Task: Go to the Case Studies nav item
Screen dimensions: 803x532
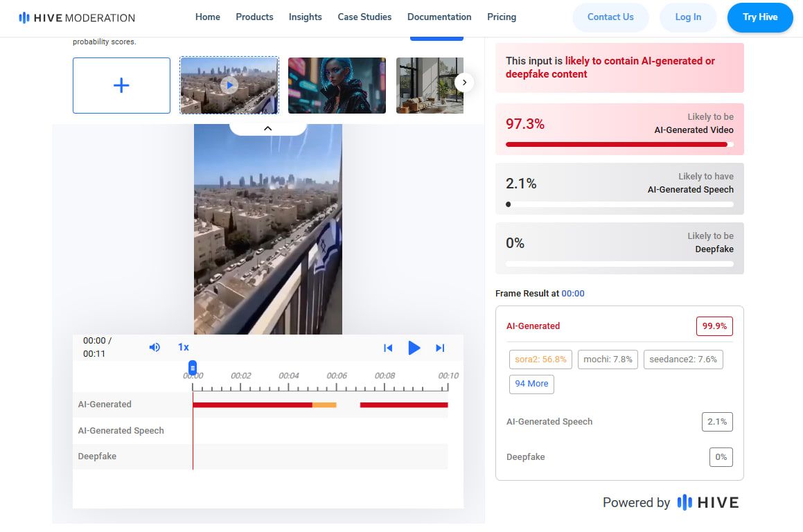Action: pyautogui.click(x=364, y=17)
